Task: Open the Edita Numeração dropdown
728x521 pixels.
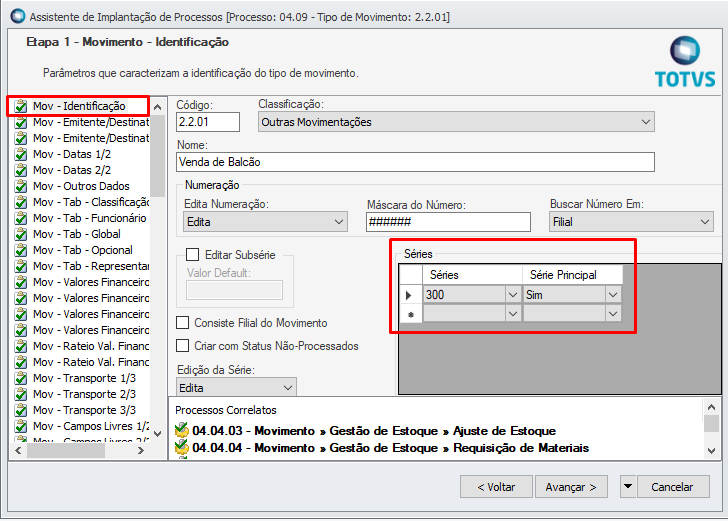Action: (339, 222)
